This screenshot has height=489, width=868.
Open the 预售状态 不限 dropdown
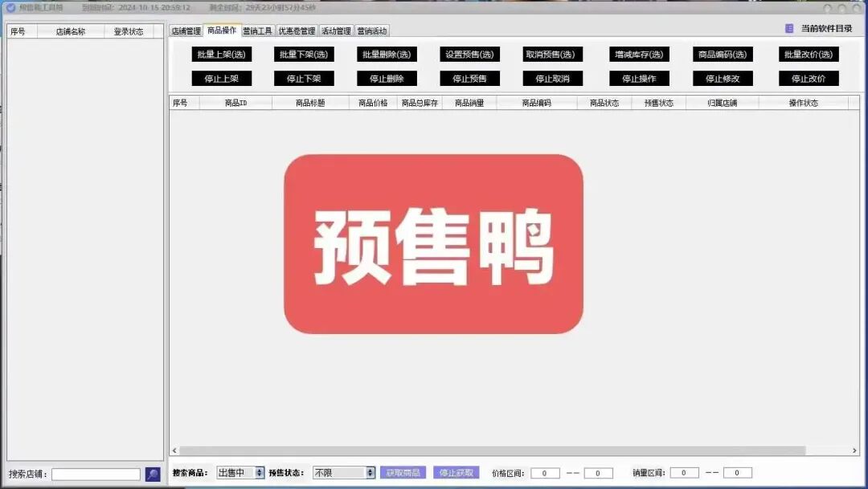(x=342, y=472)
